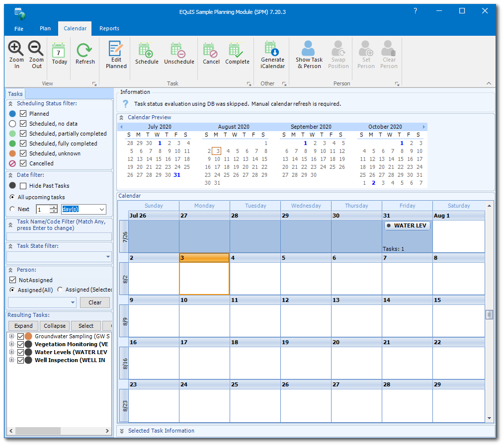504x446 pixels.
Task: Open the Task State filter dropdown
Action: click(x=108, y=256)
